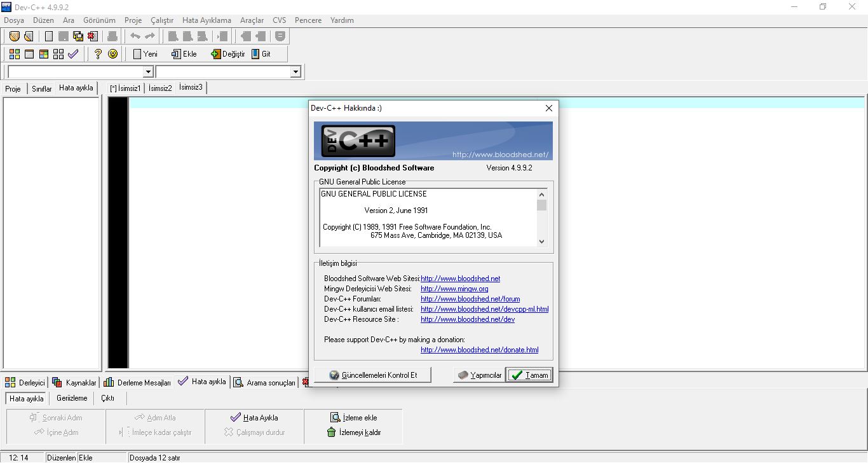The height and width of the screenshot is (463, 868).
Task: Click the Değiştir toolbar button
Action: coord(227,54)
